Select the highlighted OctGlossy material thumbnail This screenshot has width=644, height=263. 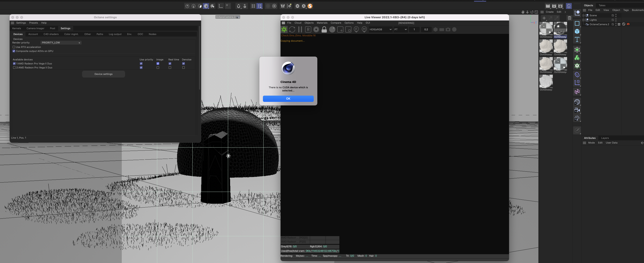[560, 29]
